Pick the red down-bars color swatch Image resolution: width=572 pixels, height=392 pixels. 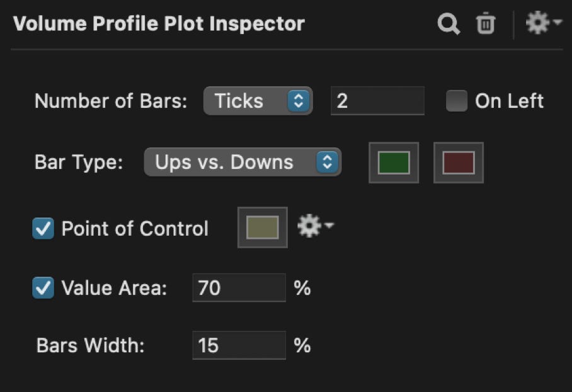[x=458, y=163]
